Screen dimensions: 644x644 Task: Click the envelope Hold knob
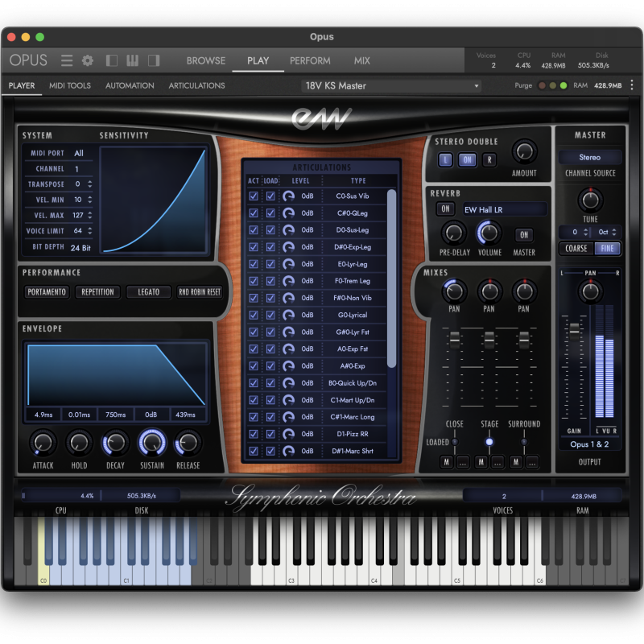[79, 443]
